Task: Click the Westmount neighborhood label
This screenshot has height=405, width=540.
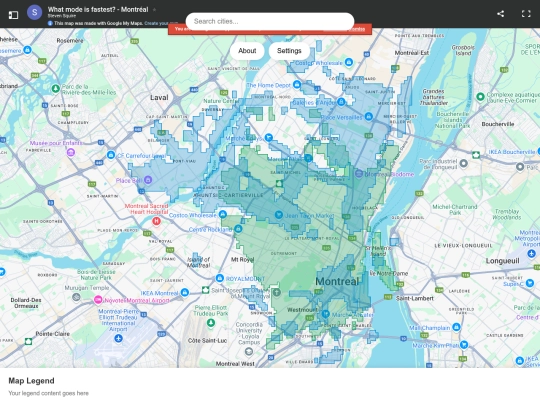Action: (x=302, y=310)
